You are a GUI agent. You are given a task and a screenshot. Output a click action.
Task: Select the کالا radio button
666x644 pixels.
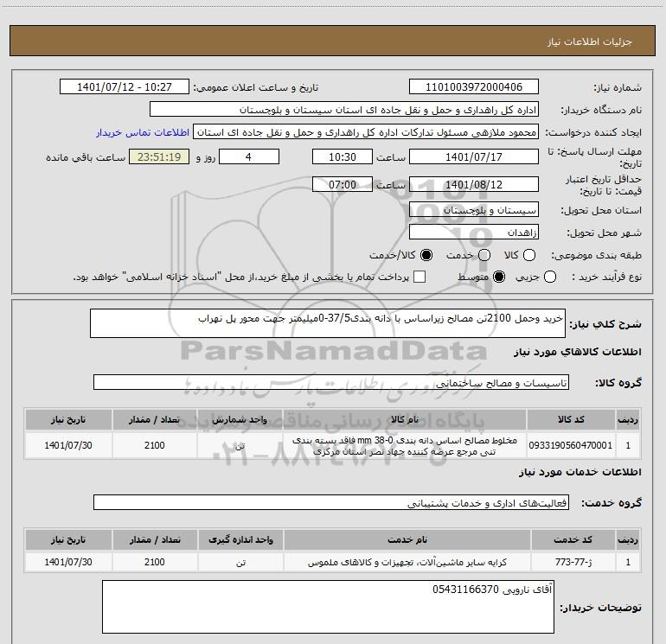click(x=529, y=255)
